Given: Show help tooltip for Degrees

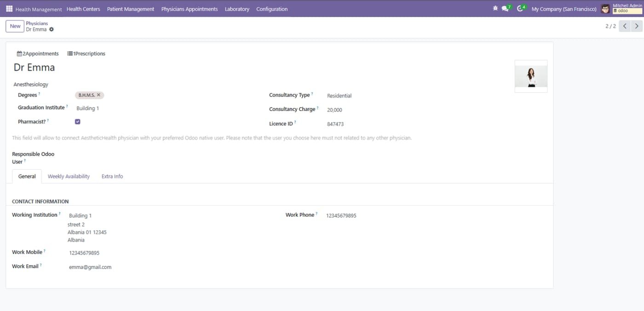Looking at the screenshot, I should [39, 94].
